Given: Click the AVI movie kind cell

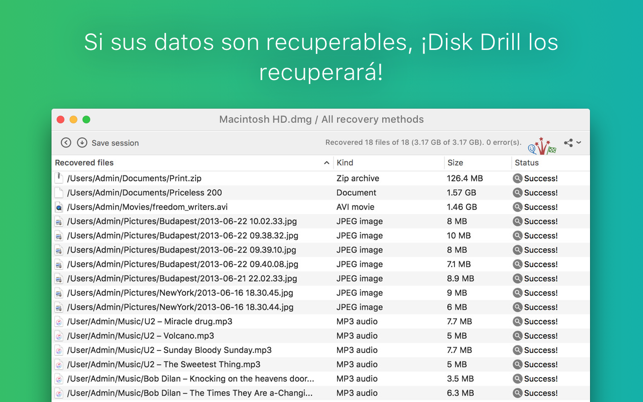Looking at the screenshot, I should click(x=355, y=207).
